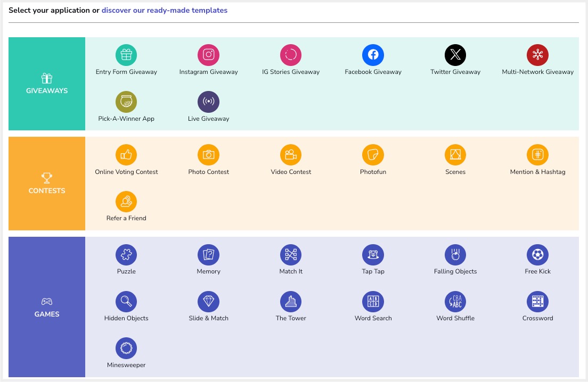Choose the Crossword game icon
The image size is (588, 382).
537,302
